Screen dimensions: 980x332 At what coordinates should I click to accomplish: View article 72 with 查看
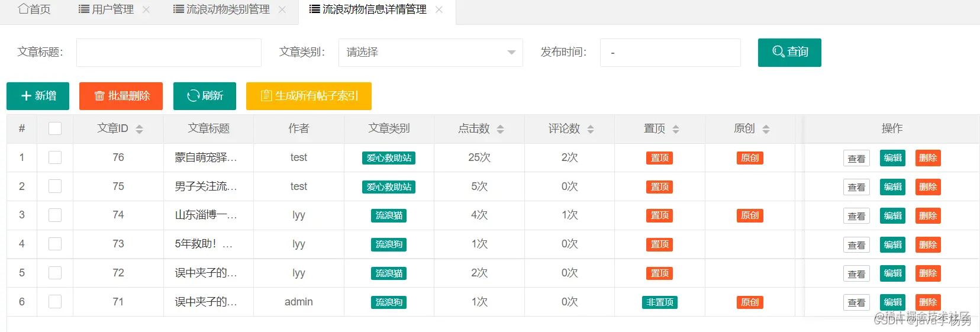(x=856, y=274)
